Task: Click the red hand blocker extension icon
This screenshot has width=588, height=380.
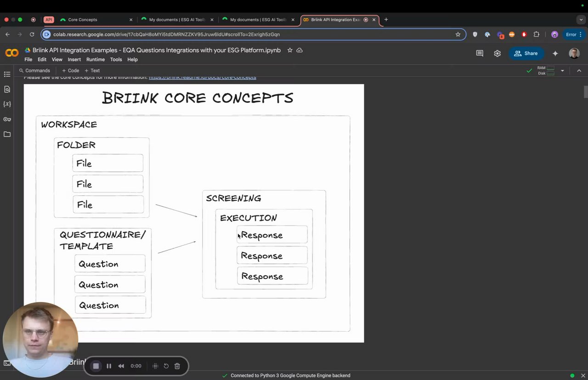Action: point(524,34)
